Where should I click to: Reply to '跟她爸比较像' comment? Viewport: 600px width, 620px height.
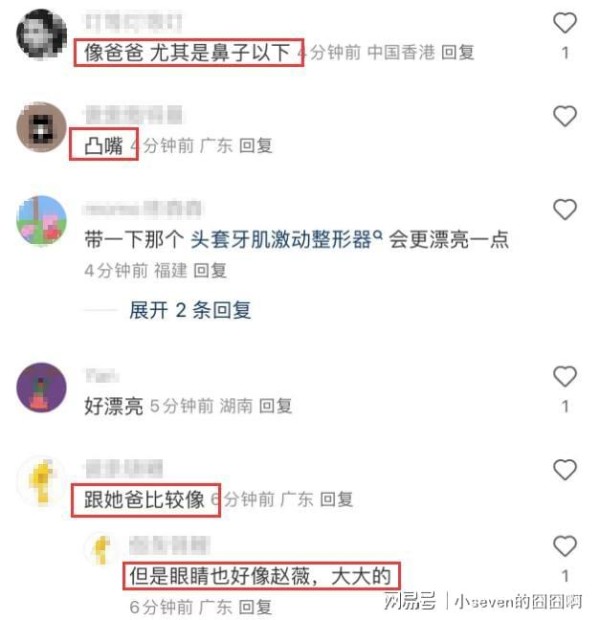[336, 499]
